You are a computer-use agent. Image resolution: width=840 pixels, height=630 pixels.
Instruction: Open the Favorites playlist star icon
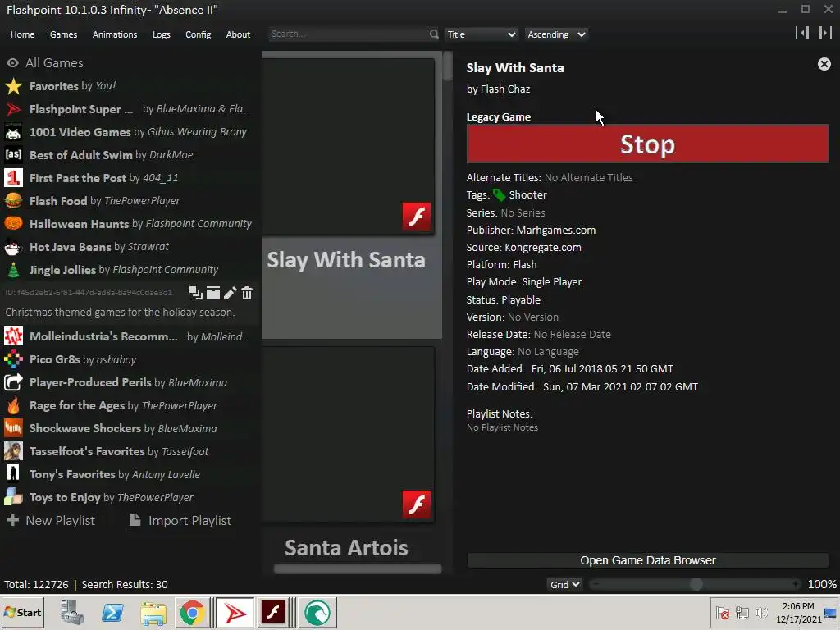(13, 86)
